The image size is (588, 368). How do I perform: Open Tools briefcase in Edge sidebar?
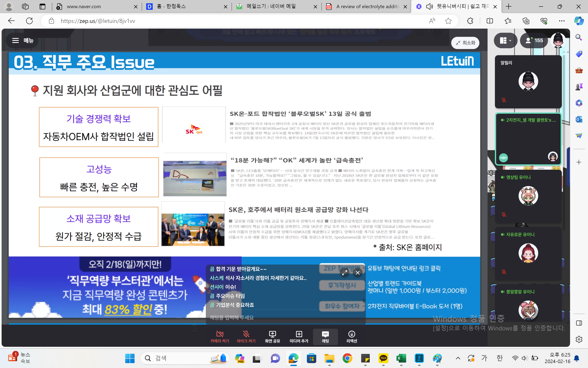(579, 70)
